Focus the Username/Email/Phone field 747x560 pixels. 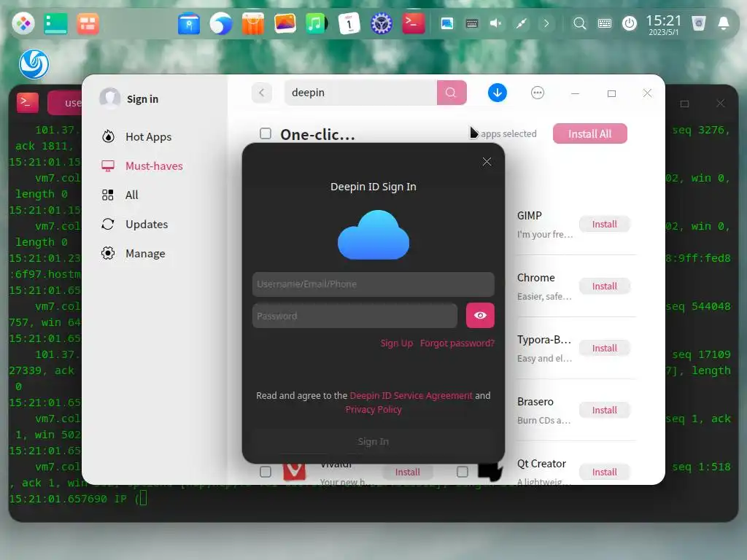pyautogui.click(x=373, y=284)
